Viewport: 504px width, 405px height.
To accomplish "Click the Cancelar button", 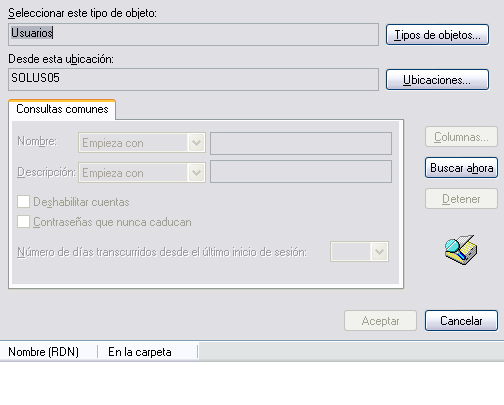I will pos(461,321).
